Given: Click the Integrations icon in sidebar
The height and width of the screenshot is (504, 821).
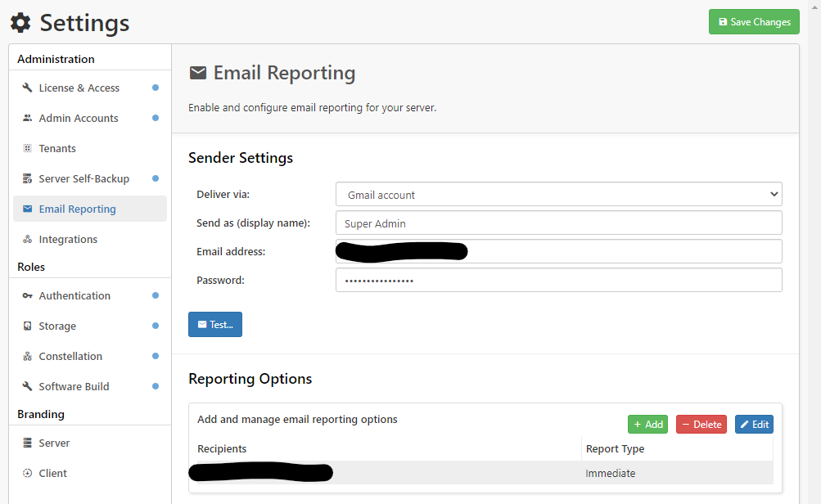Looking at the screenshot, I should coord(28,240).
